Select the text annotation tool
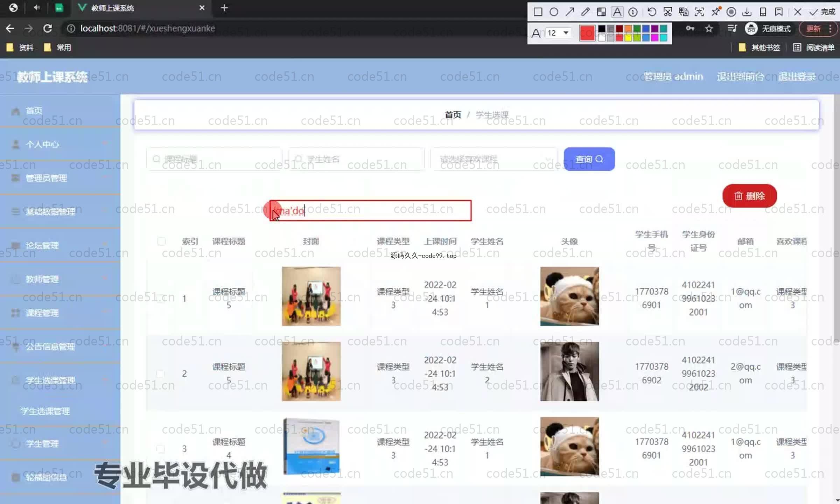 click(x=617, y=12)
